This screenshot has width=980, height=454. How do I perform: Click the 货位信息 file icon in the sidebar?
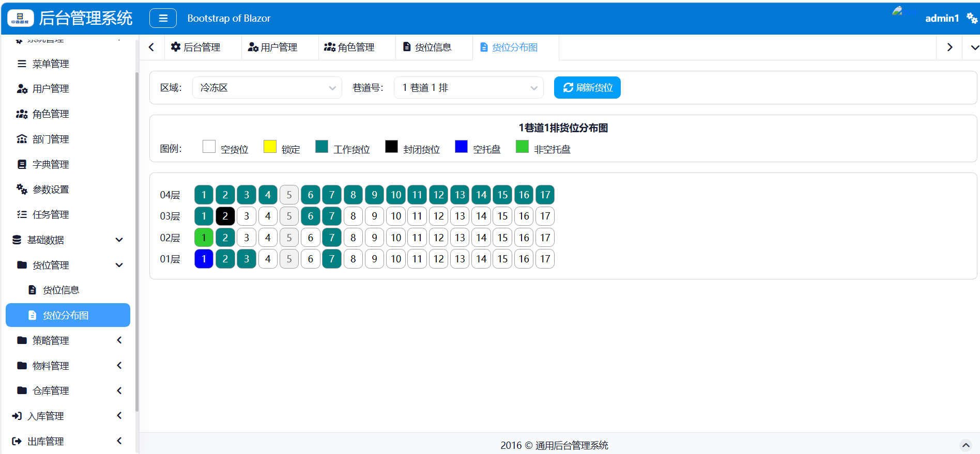tap(32, 290)
